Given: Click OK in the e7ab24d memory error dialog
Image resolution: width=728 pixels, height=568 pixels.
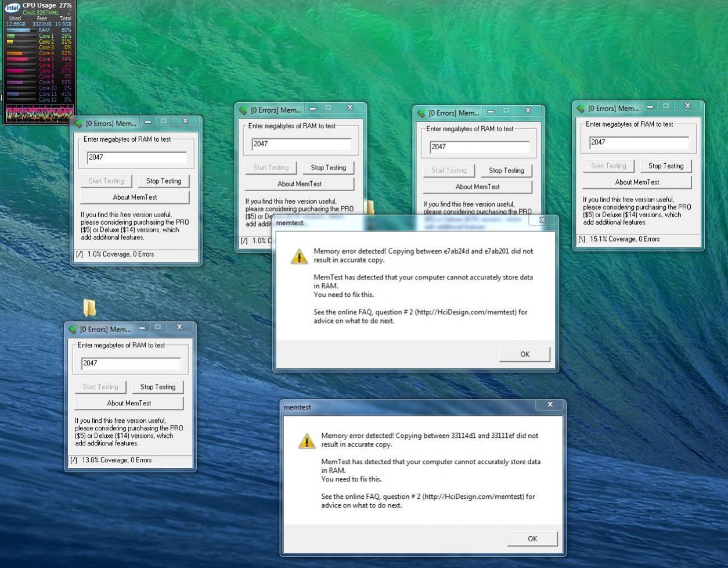Looking at the screenshot, I should (525, 354).
